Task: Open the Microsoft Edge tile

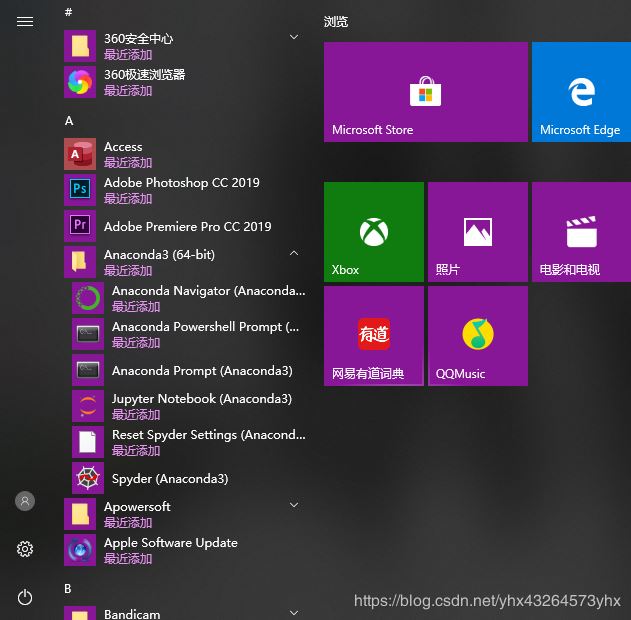Action: pos(582,92)
